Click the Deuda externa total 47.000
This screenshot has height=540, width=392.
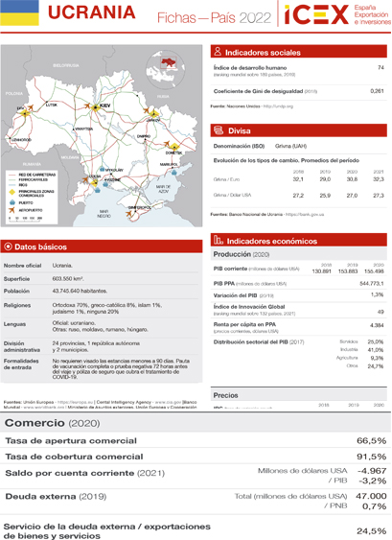pos(371,496)
